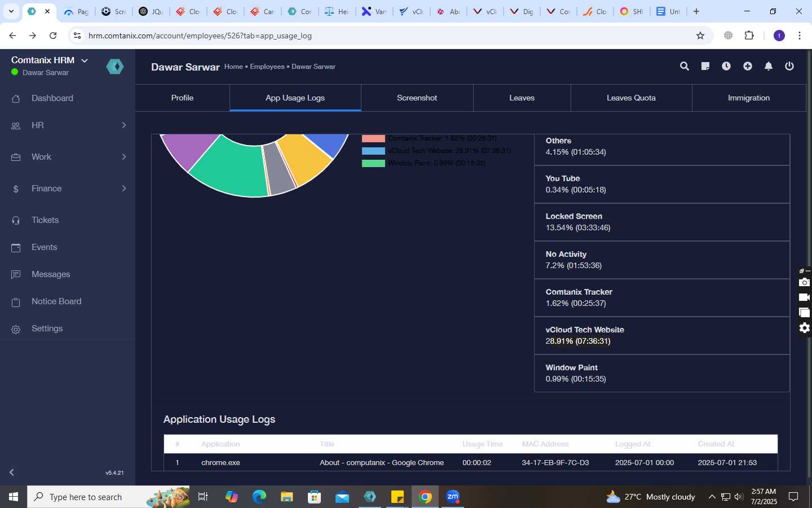Open Comtanix HRM workspace dropdown
The height and width of the screenshot is (508, 812).
click(x=85, y=60)
